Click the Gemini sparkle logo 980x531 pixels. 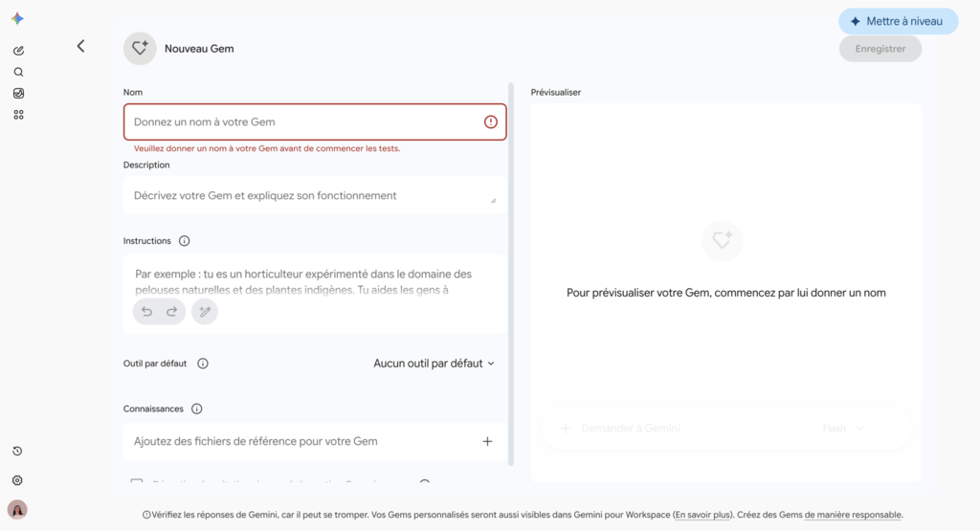[17, 19]
